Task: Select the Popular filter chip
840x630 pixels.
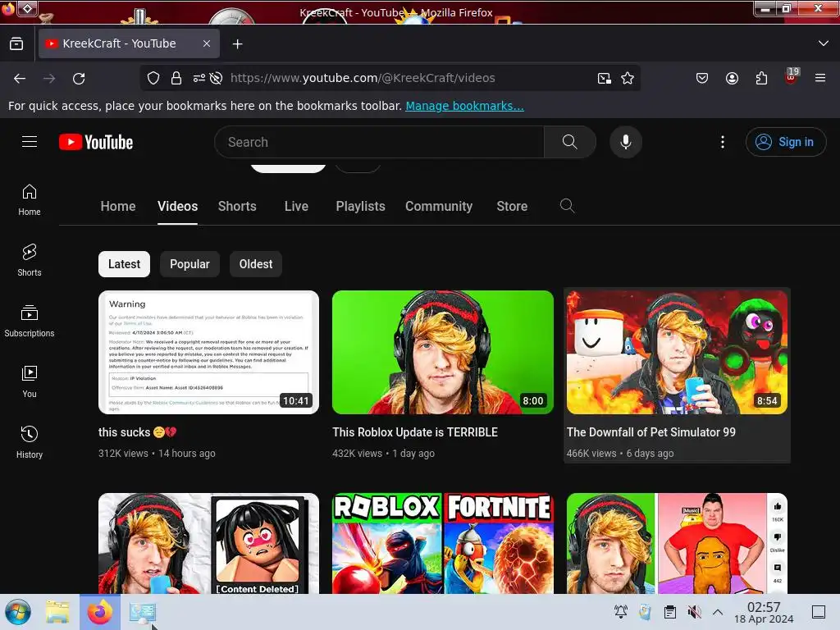Action: (189, 264)
